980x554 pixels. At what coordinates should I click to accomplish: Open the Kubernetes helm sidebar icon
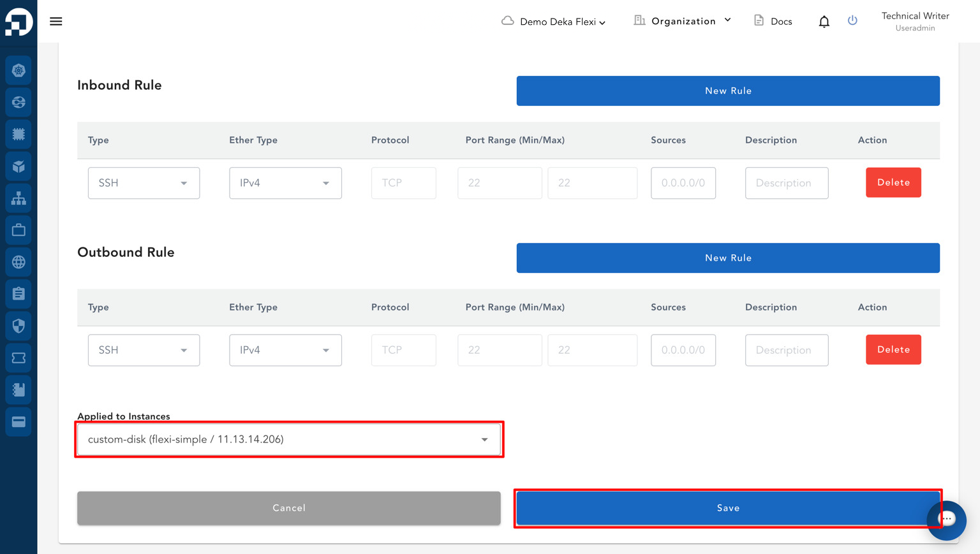19,70
